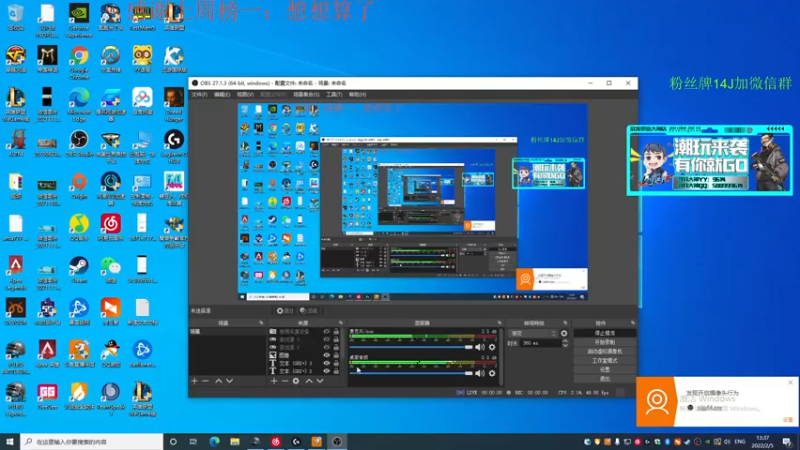Open Google Chrome desktop shortcut
The height and width of the screenshot is (450, 800).
79,61
